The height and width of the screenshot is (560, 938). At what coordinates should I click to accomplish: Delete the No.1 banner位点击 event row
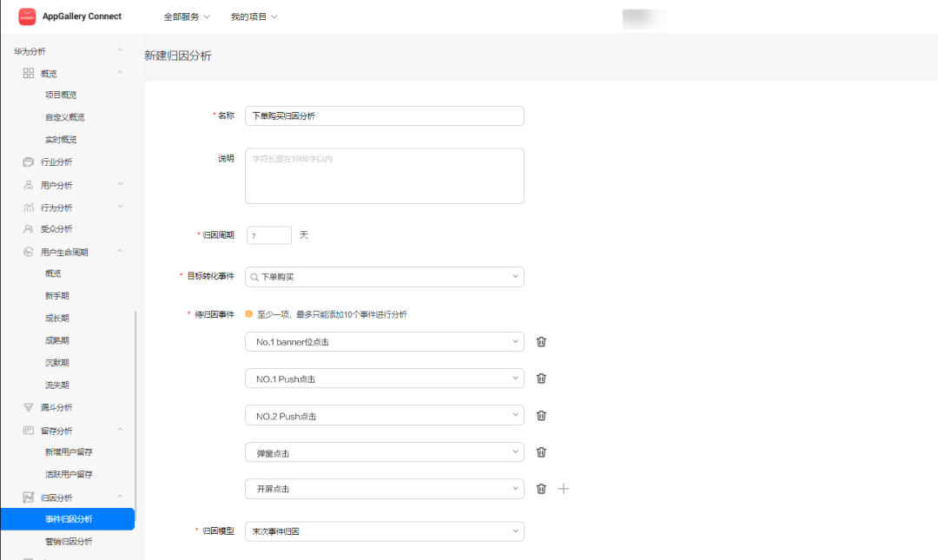(x=541, y=342)
